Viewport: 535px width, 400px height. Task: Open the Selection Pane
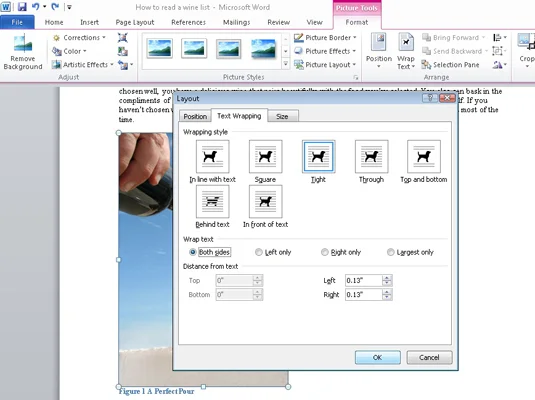450,65
